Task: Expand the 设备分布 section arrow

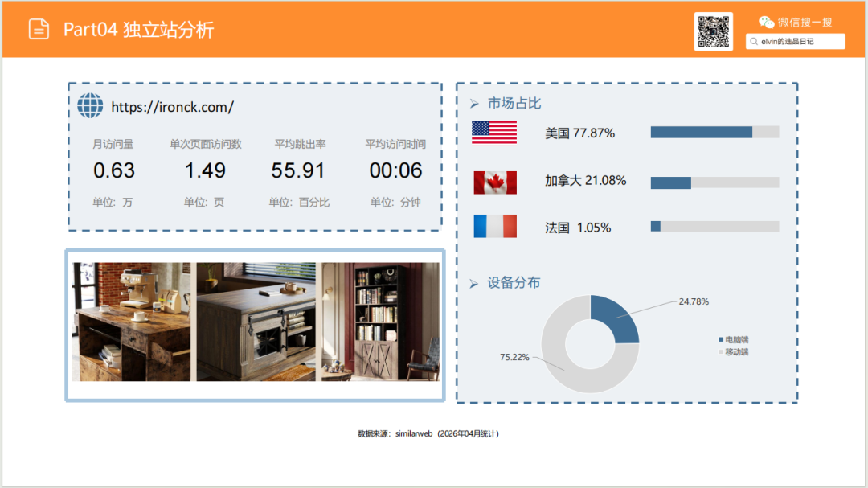Action: coord(474,284)
